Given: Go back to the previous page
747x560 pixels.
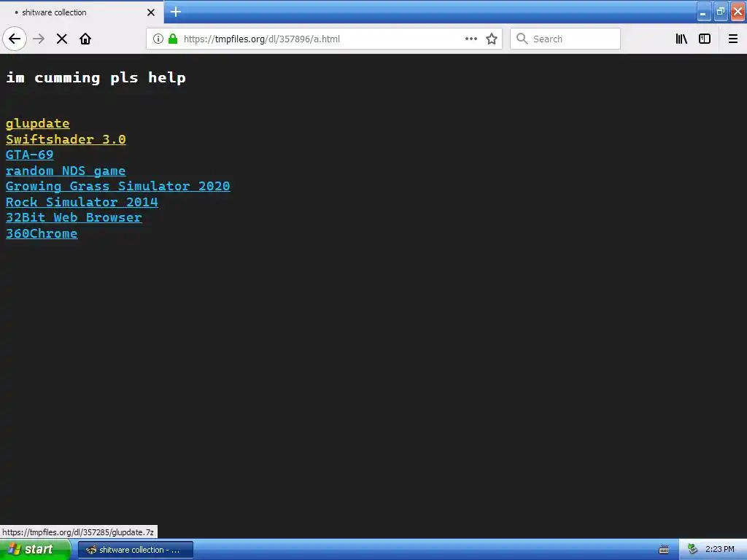Looking at the screenshot, I should (x=15, y=39).
